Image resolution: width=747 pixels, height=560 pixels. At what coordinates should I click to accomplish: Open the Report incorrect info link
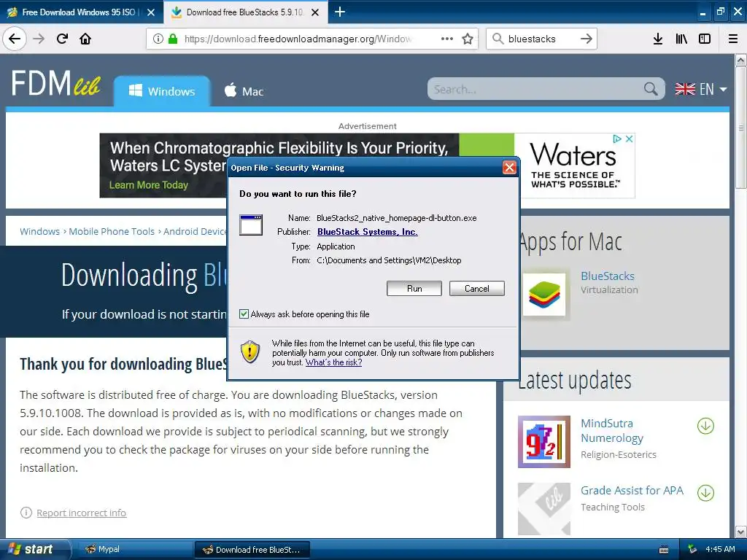pyautogui.click(x=82, y=513)
